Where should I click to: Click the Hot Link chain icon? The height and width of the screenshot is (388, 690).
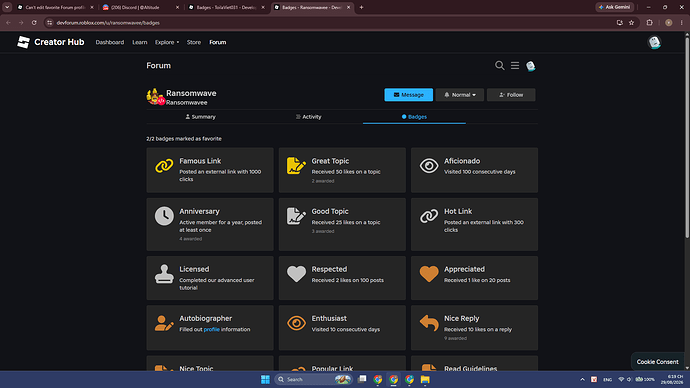pos(429,216)
